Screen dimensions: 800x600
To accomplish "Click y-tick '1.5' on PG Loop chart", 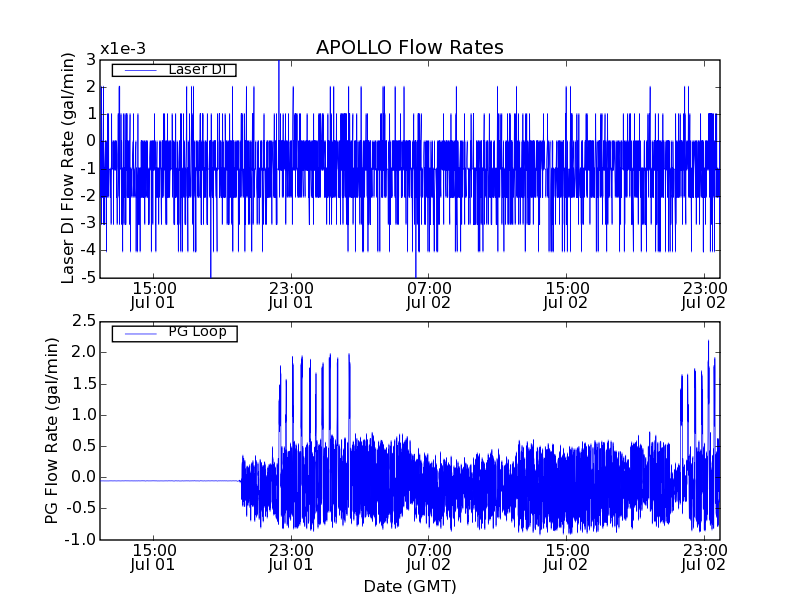I will tap(84, 384).
